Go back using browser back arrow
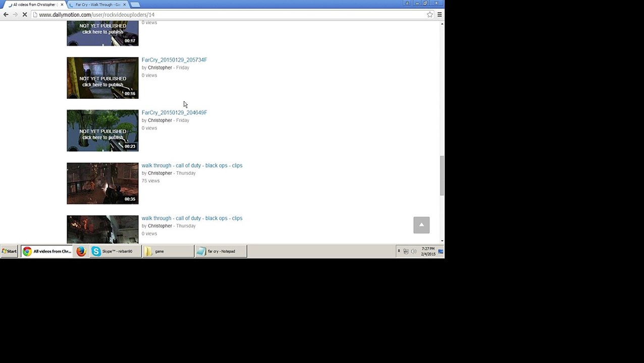The height and width of the screenshot is (363, 644). (x=6, y=15)
